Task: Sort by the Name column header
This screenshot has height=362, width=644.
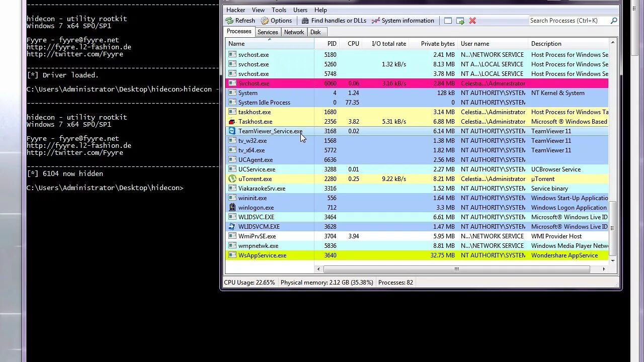Action: (269, 44)
